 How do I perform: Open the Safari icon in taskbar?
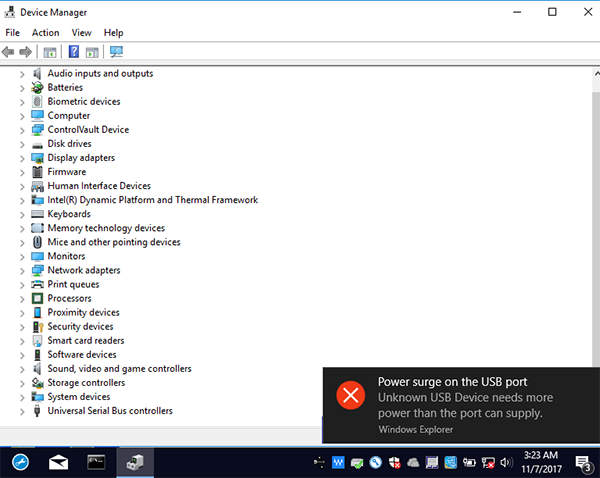coord(21,462)
